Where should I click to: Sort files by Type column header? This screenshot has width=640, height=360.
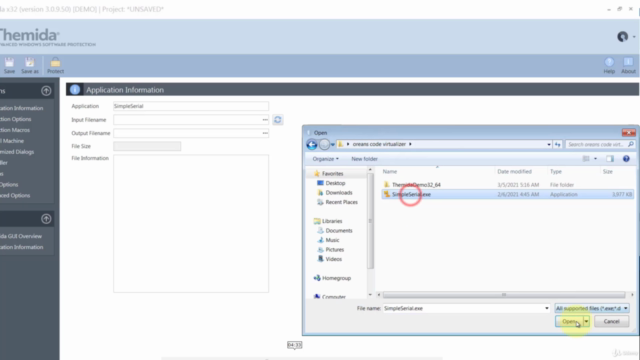coord(573,172)
